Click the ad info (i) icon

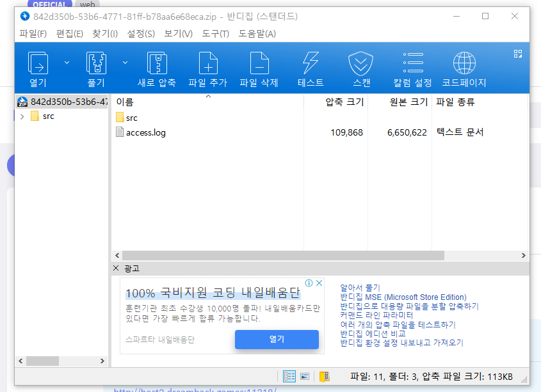[x=309, y=283]
